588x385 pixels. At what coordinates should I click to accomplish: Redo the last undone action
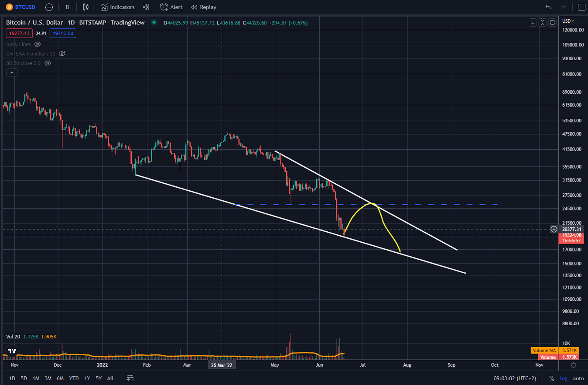[563, 7]
